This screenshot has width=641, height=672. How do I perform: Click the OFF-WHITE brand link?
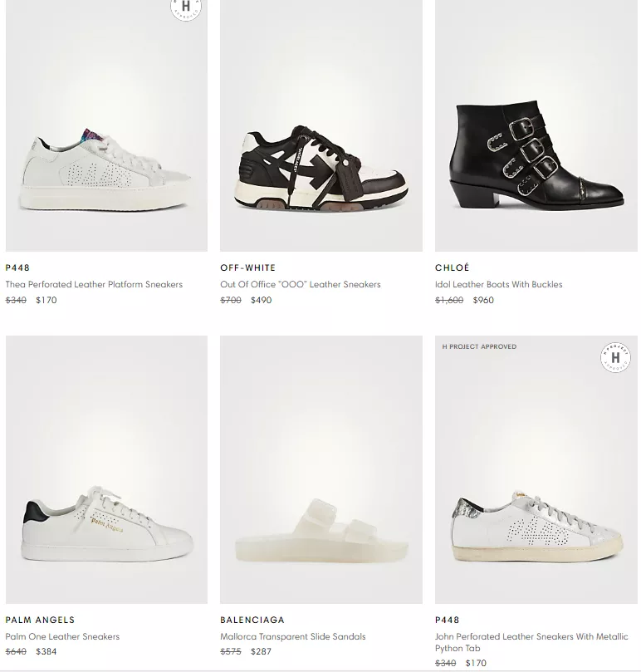pyautogui.click(x=247, y=267)
